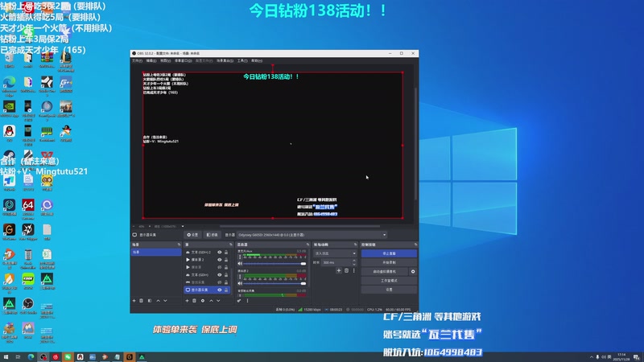Remove scene transition with trash icon

point(347,271)
